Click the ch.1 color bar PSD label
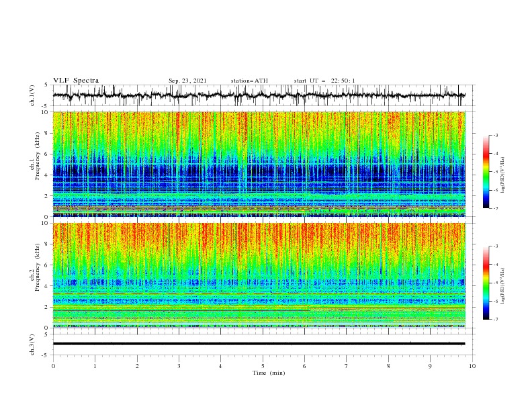Image resolution: width=532 pixels, height=411 pixels. [502, 175]
